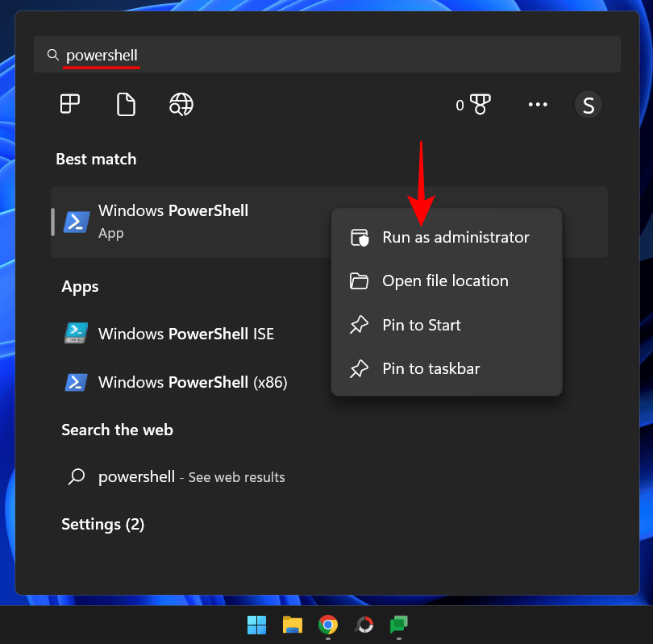The image size is (653, 644).
Task: Click the search magnifying glass icon
Action: tap(53, 55)
